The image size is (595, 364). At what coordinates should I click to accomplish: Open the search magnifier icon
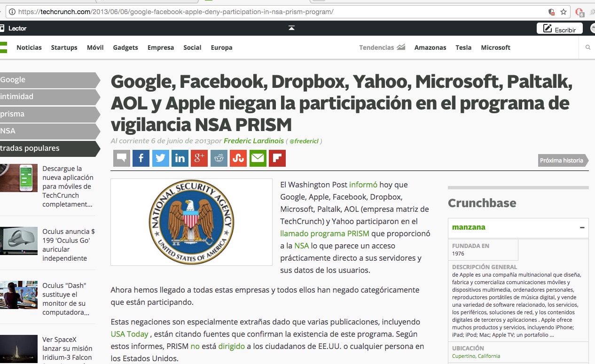click(x=588, y=47)
